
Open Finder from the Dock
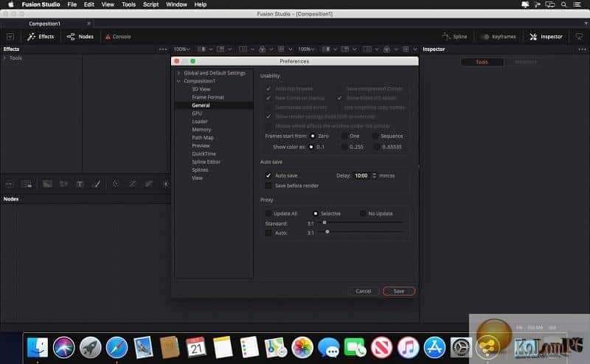pyautogui.click(x=38, y=347)
